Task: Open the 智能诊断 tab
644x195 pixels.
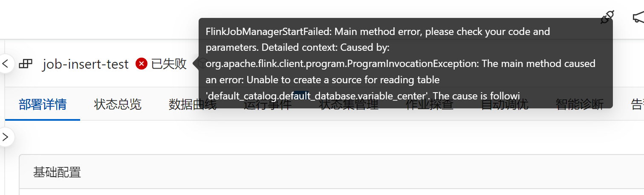Action: pyautogui.click(x=580, y=105)
